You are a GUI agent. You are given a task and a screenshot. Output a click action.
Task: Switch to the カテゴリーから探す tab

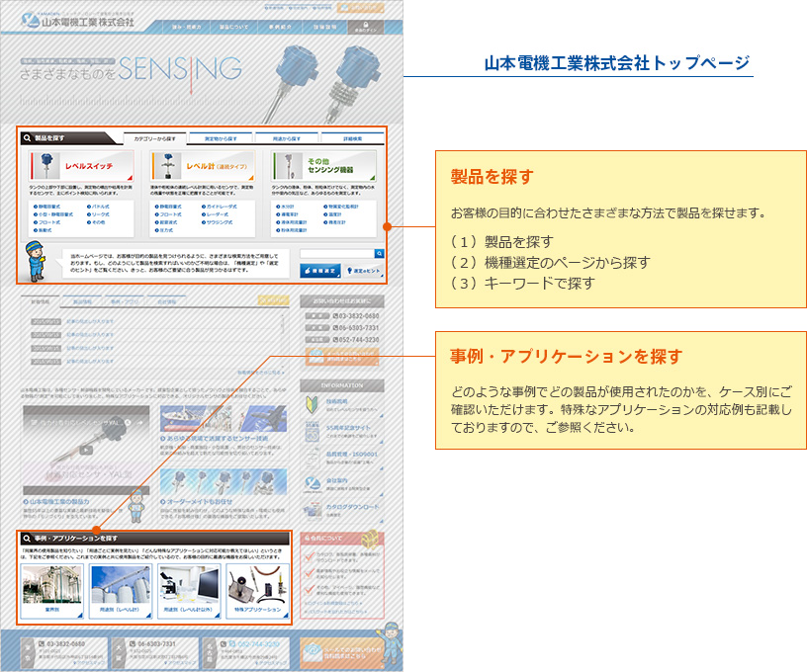pyautogui.click(x=154, y=138)
